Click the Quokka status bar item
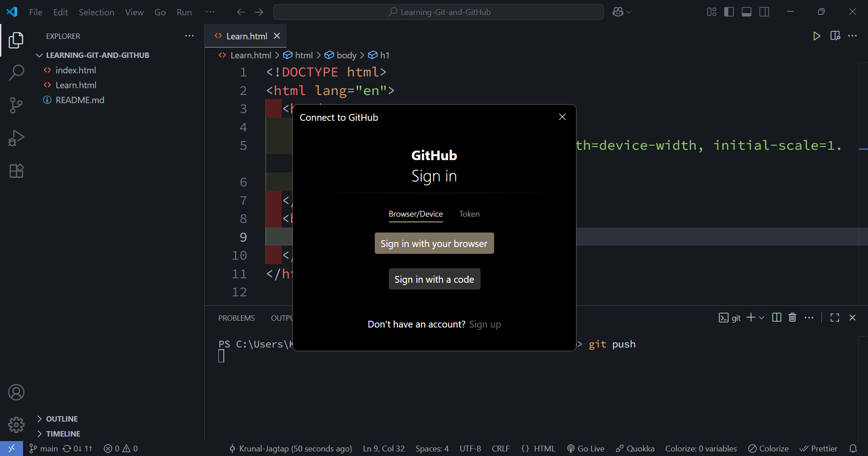 (x=635, y=449)
